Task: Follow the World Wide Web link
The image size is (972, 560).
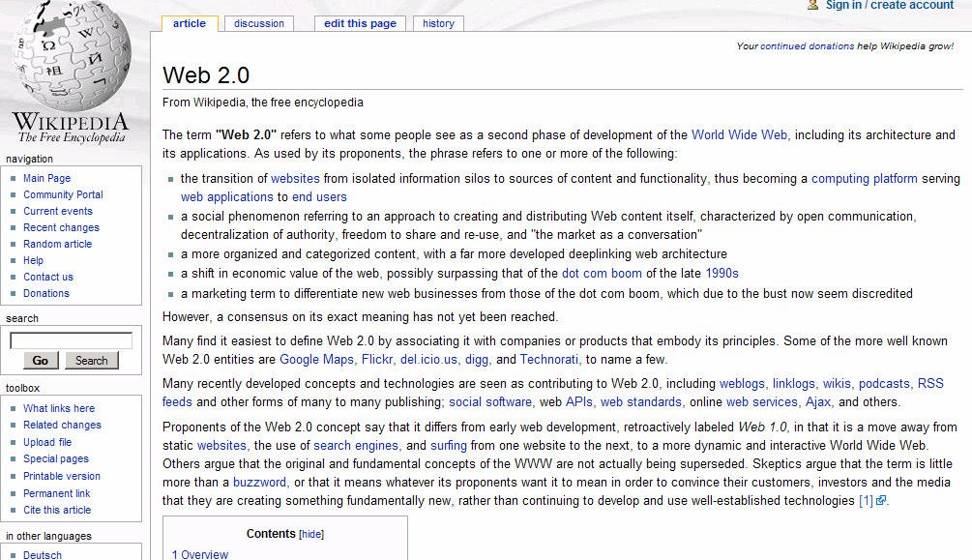Action: point(740,135)
